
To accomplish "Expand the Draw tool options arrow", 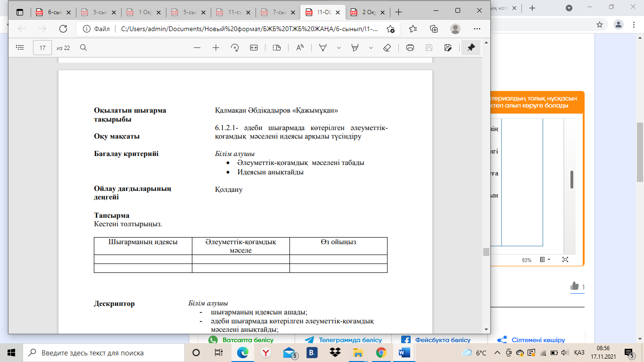I will pos(339,48).
